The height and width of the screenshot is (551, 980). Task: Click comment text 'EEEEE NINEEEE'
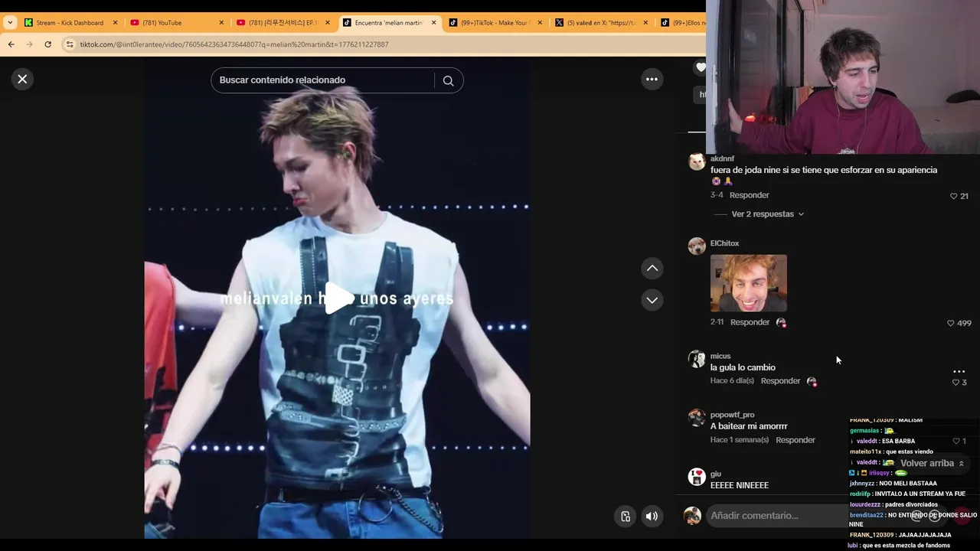click(740, 486)
